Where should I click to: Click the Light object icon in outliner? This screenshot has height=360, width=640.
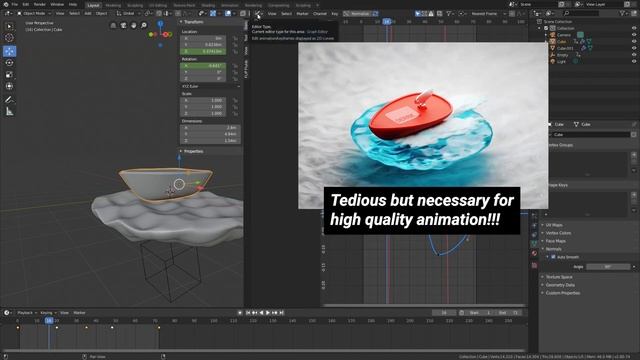tap(552, 61)
